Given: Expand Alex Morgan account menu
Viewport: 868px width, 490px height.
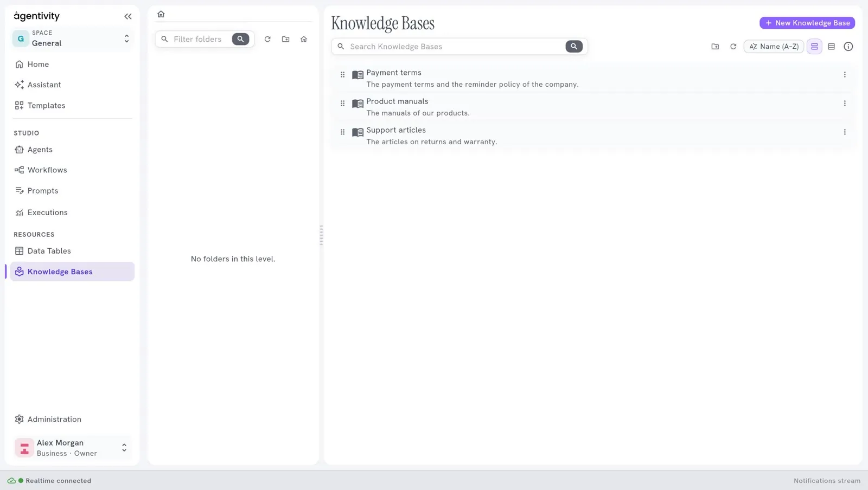Looking at the screenshot, I should click(72, 448).
